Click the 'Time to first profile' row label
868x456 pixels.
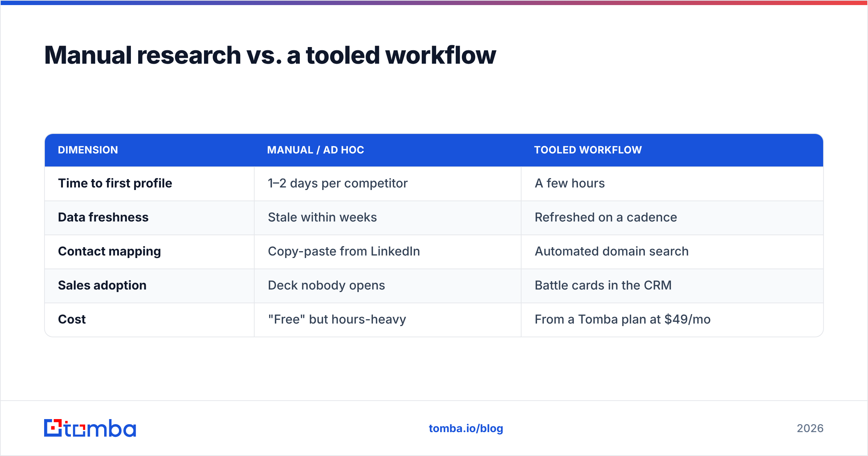149,183
